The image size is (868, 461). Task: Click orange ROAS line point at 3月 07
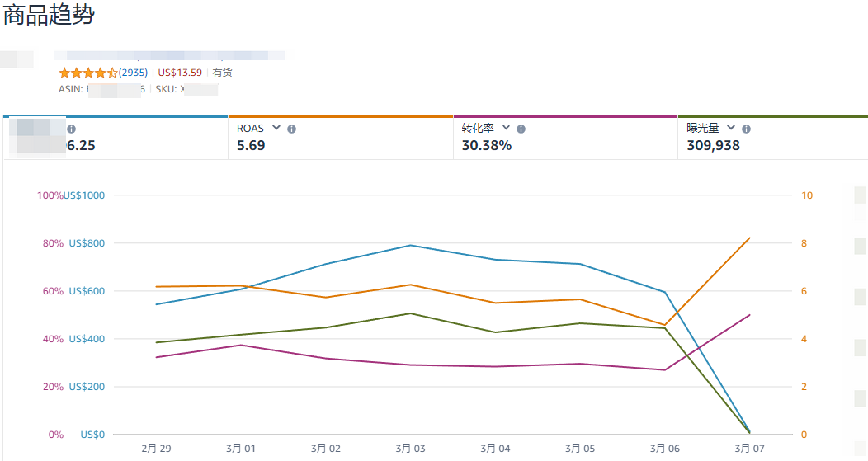749,238
